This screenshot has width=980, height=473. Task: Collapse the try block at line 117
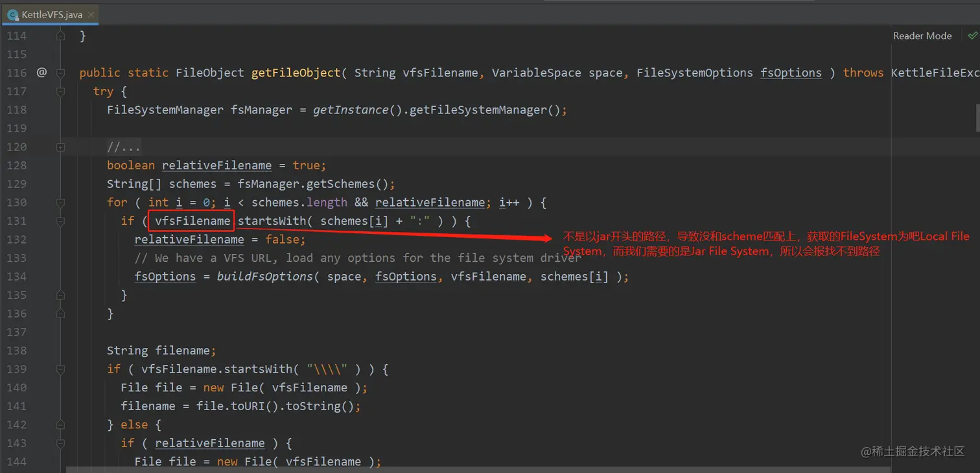click(x=60, y=91)
